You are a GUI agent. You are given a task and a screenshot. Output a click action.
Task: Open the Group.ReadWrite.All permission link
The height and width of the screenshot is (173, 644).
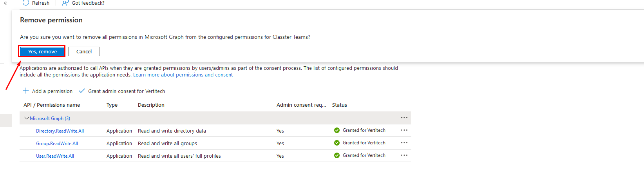click(57, 144)
